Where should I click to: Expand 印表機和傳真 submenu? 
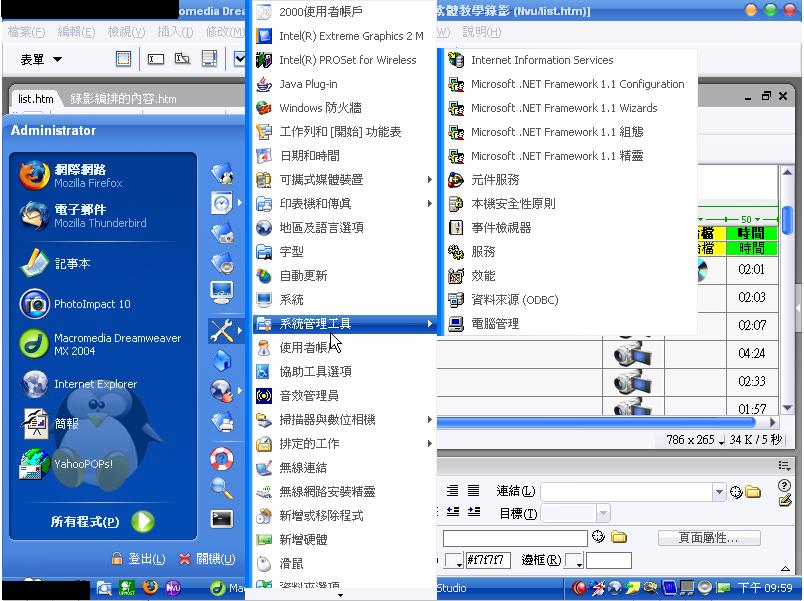coord(315,204)
